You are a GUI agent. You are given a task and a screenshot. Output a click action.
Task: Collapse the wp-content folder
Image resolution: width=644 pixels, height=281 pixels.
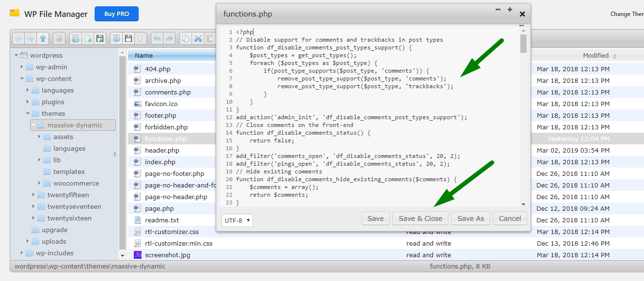pos(22,79)
